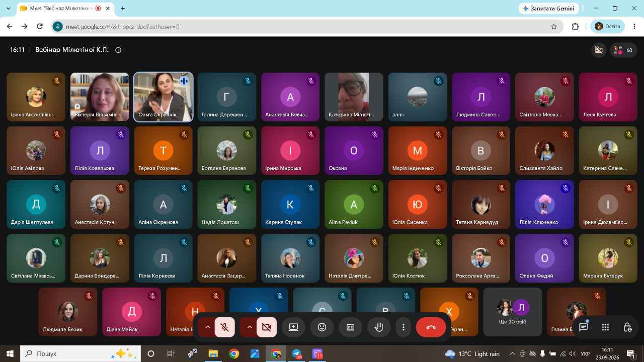Turn on your camera
Viewport: 644px width, 362px height.
(267, 327)
